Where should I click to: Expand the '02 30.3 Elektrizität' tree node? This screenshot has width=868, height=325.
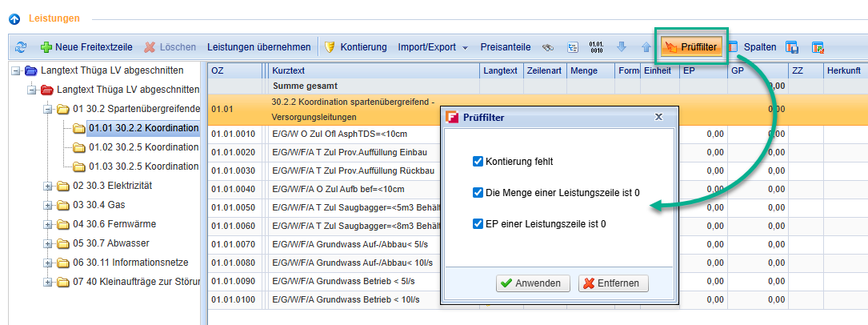coord(48,186)
